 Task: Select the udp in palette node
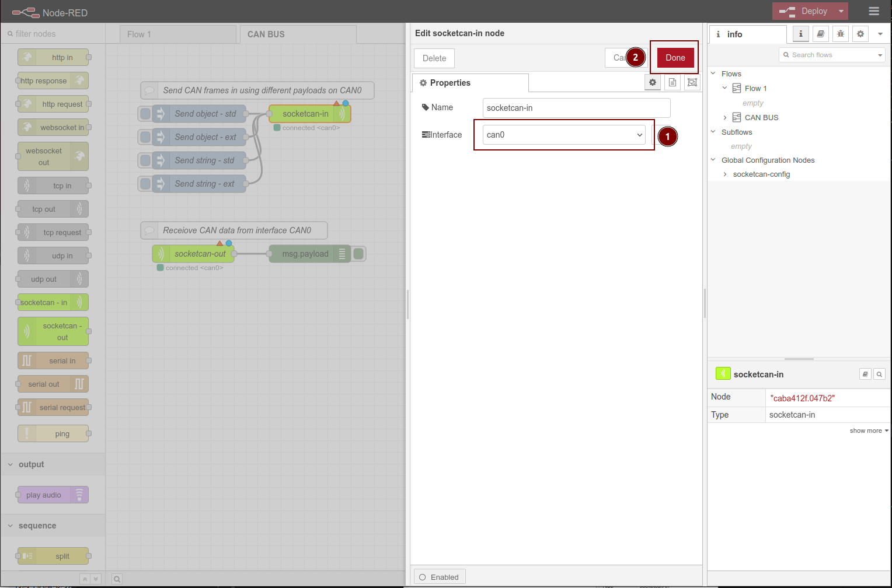click(53, 256)
